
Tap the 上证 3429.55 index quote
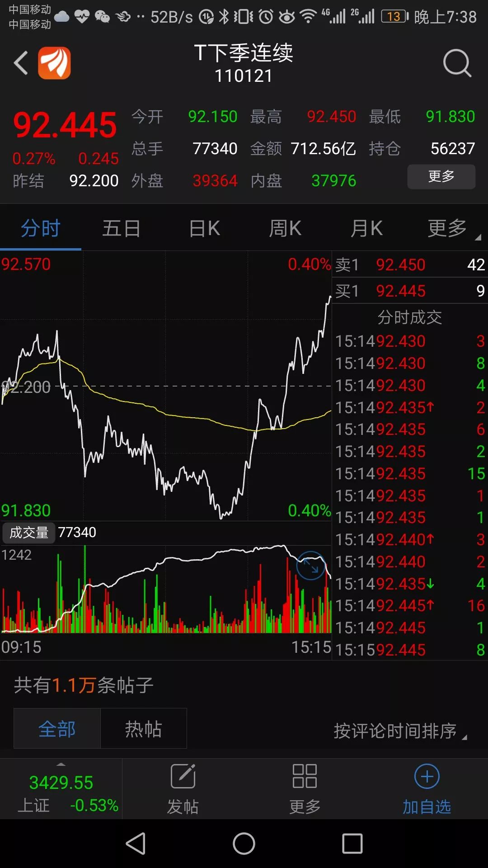click(61, 789)
